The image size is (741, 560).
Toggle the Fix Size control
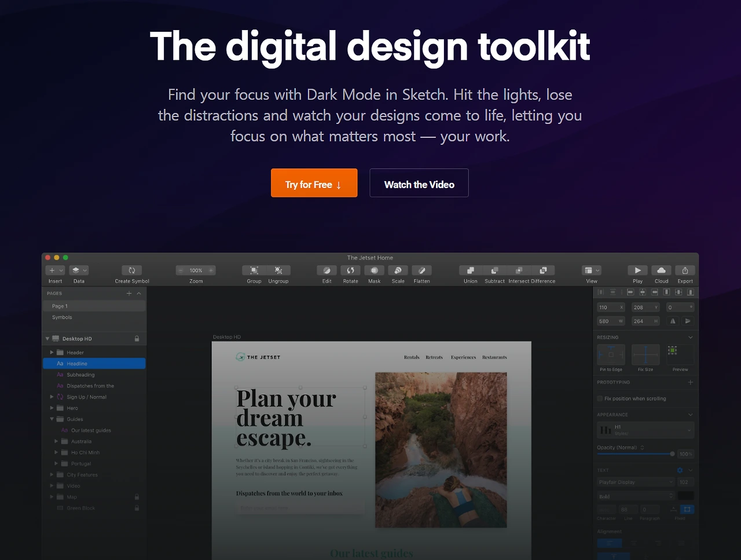click(645, 354)
